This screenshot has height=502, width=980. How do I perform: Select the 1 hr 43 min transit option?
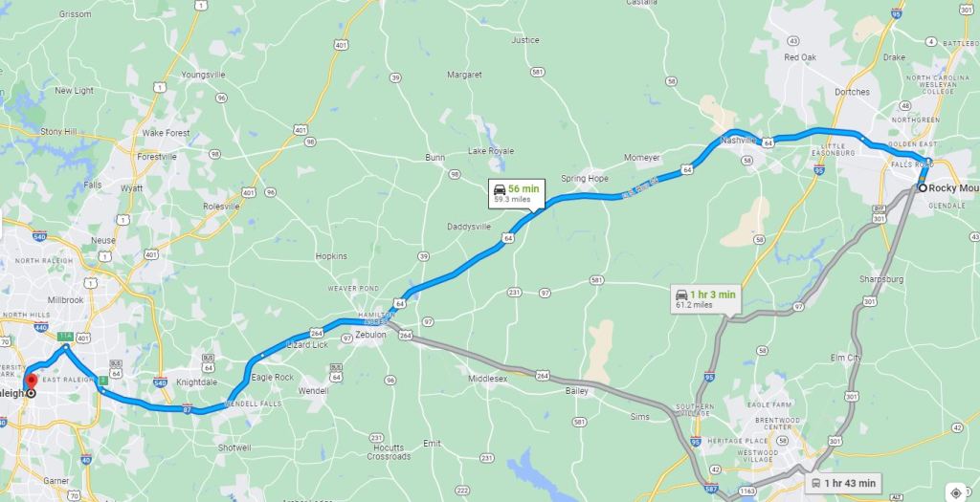843,483
